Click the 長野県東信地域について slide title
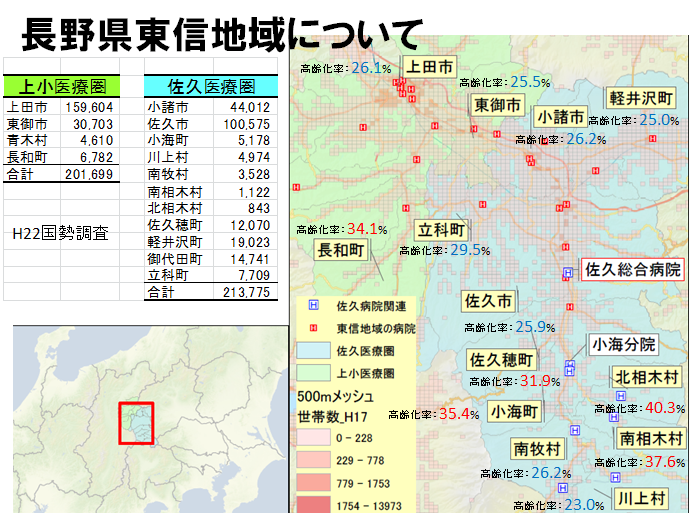Viewport: 689px width, 514px height. [221, 34]
